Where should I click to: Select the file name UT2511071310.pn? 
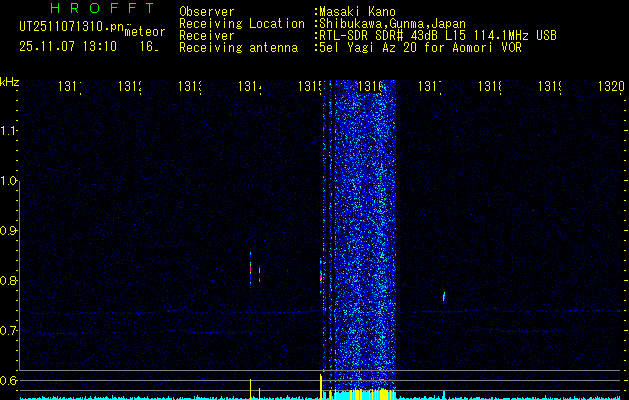pos(71,26)
